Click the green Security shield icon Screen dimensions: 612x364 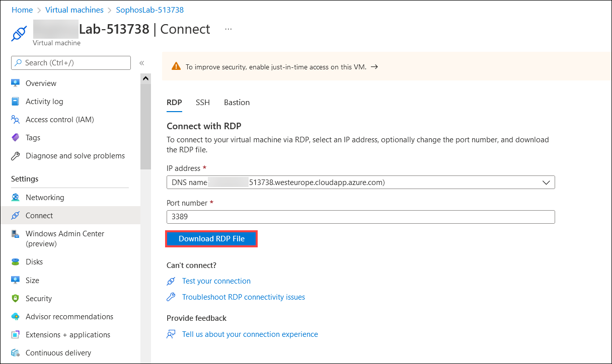coord(15,298)
